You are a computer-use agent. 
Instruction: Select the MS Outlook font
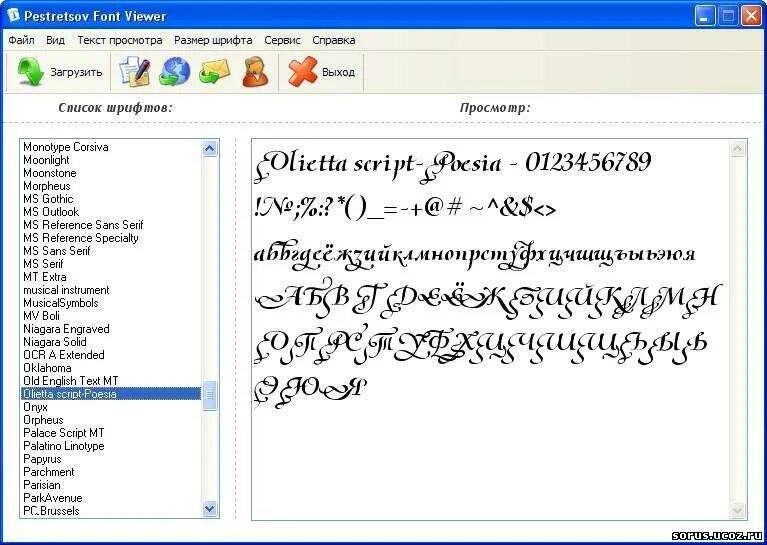point(111,212)
